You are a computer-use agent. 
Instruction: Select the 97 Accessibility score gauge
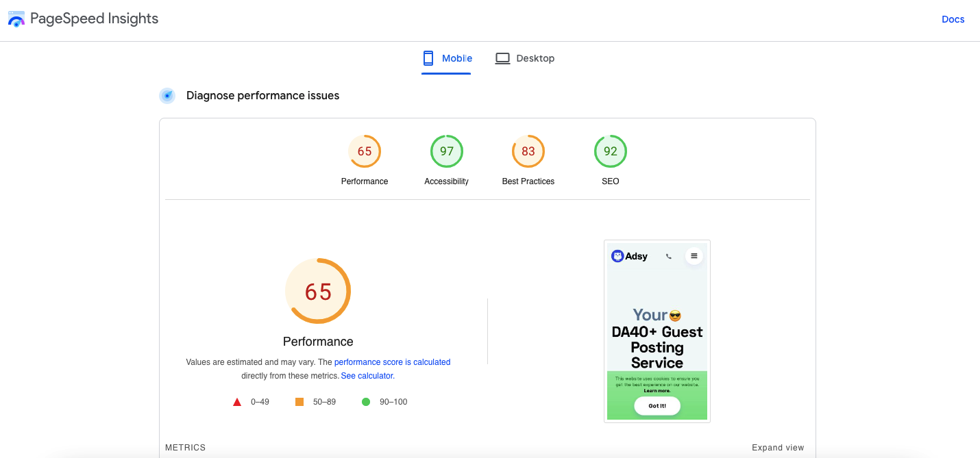tap(447, 151)
